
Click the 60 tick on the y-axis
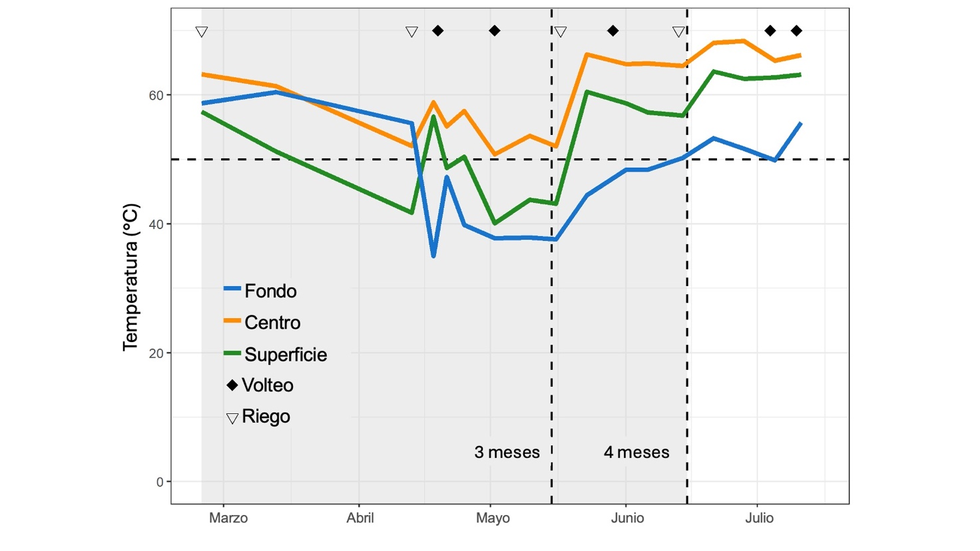coord(156,95)
